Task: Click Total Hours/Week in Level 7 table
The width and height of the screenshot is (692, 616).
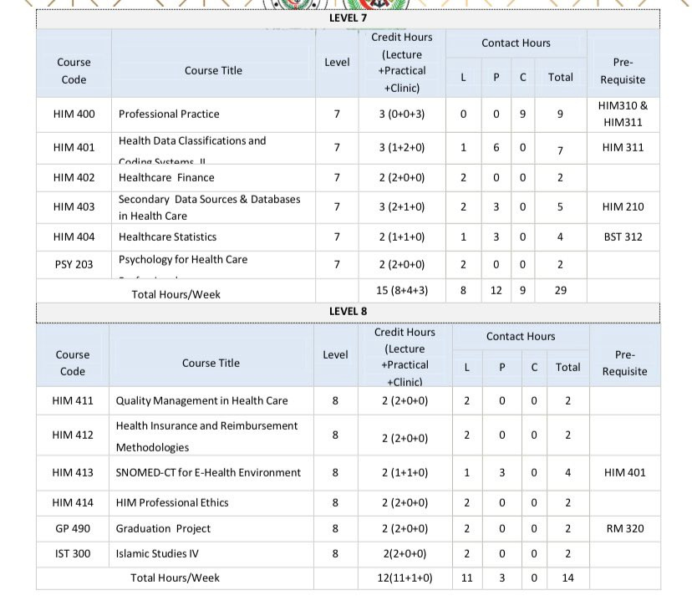Action: [176, 295]
